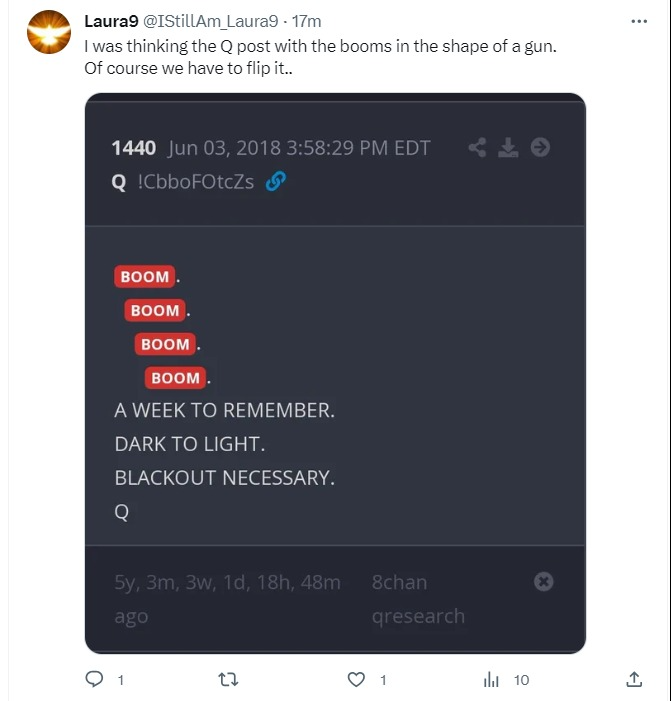Repost this tweet using retweet icon

pyautogui.click(x=228, y=680)
